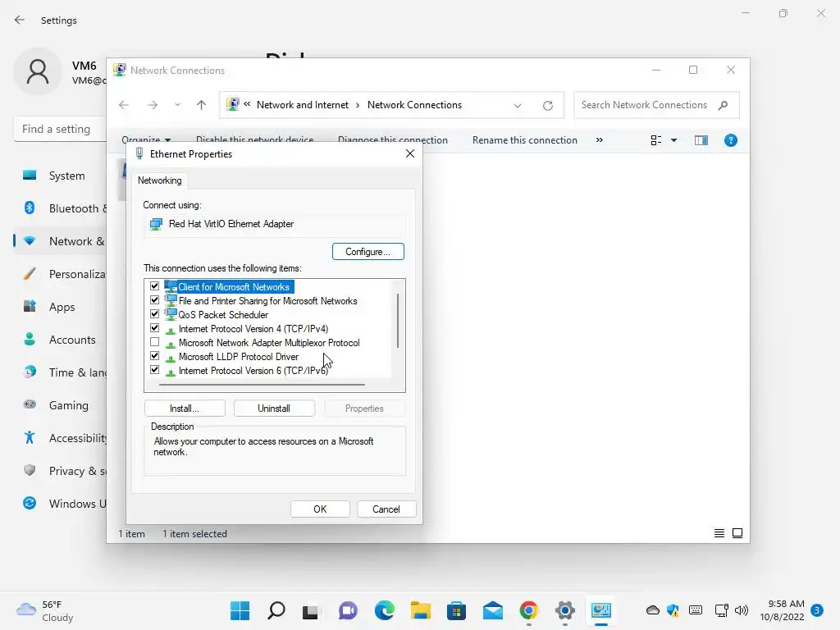The width and height of the screenshot is (840, 630).
Task: Go back in Network Connections window
Action: pyautogui.click(x=124, y=105)
